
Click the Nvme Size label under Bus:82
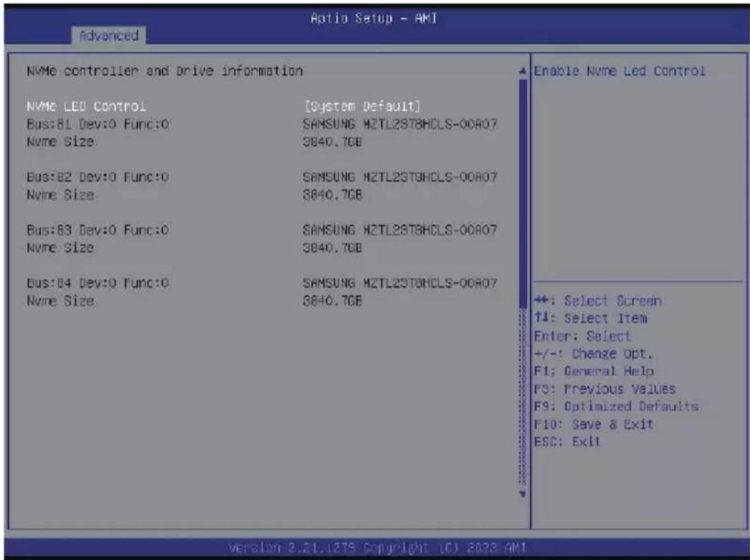pos(60,195)
